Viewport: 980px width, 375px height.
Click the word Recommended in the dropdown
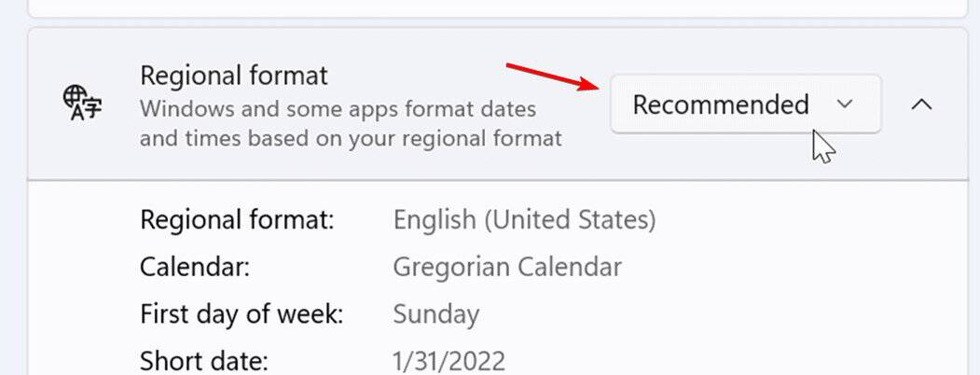coord(721,104)
